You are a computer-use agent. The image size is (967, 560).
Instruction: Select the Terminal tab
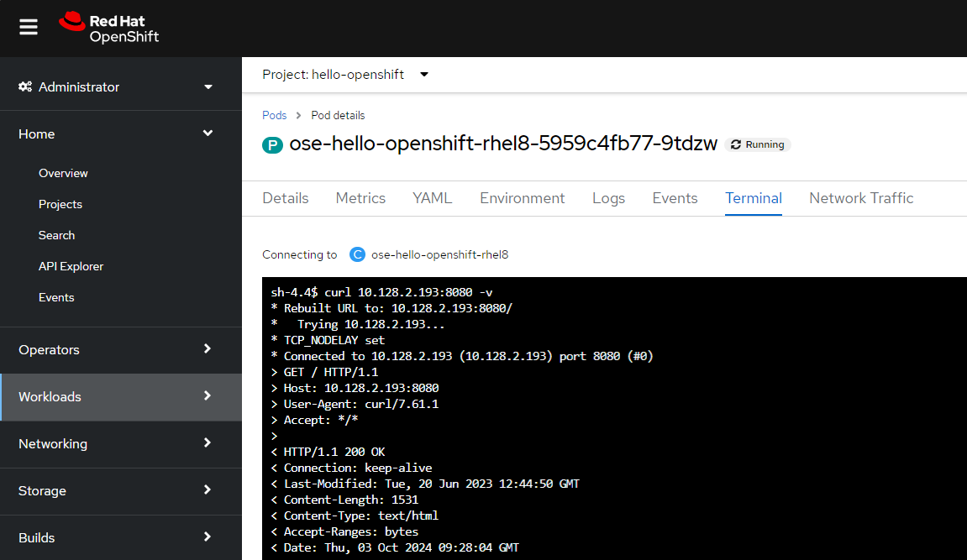click(754, 198)
